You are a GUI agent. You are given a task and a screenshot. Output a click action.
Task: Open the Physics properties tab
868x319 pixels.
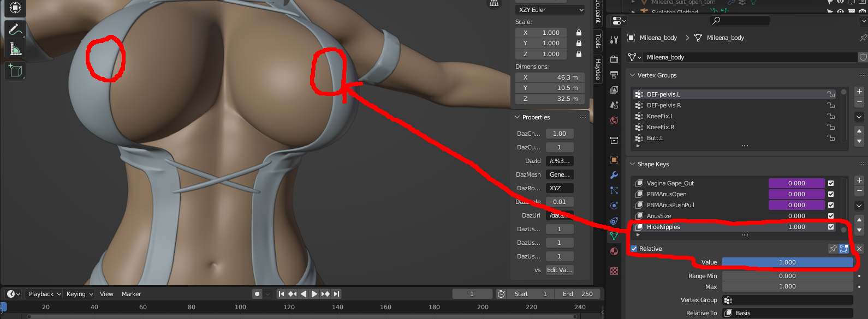(614, 206)
